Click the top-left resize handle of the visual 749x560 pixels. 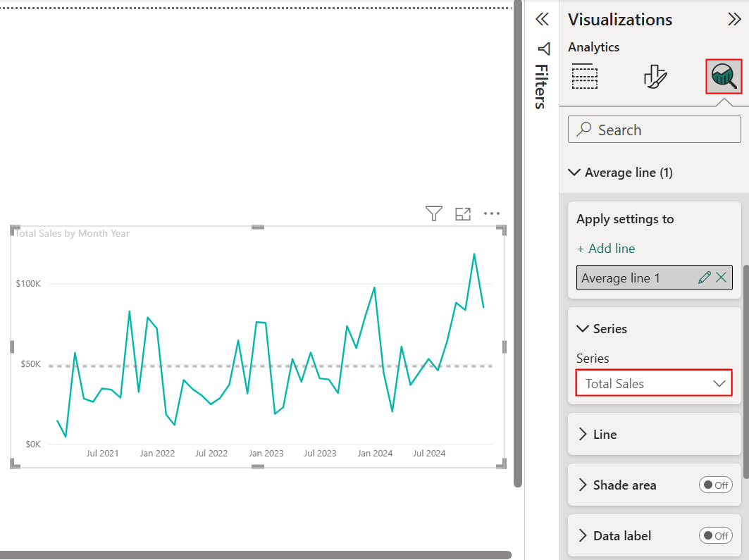tap(14, 230)
